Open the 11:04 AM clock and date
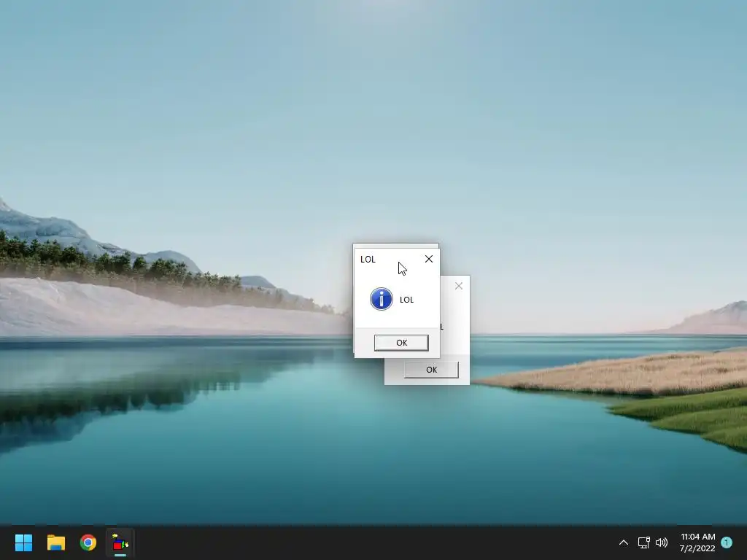747x560 pixels. point(697,542)
